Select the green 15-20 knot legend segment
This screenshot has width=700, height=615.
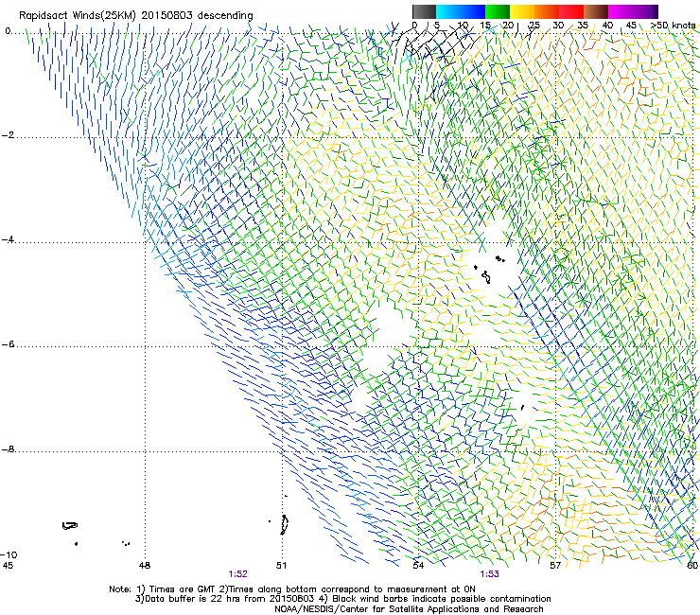click(498, 11)
